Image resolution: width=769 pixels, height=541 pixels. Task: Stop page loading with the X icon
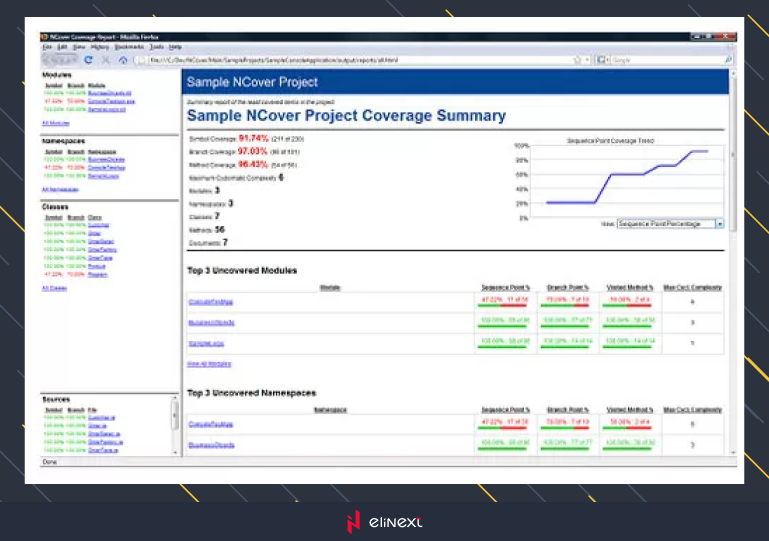tap(106, 60)
